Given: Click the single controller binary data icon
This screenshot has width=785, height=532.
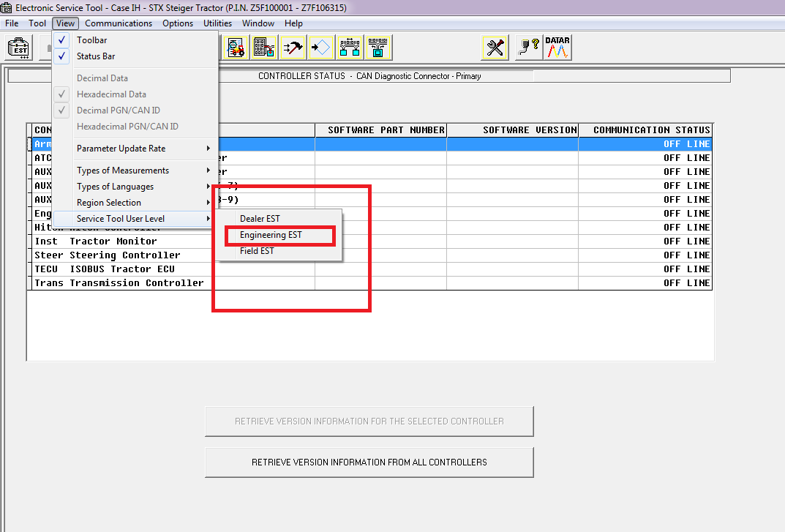Looking at the screenshot, I should pyautogui.click(x=378, y=48).
